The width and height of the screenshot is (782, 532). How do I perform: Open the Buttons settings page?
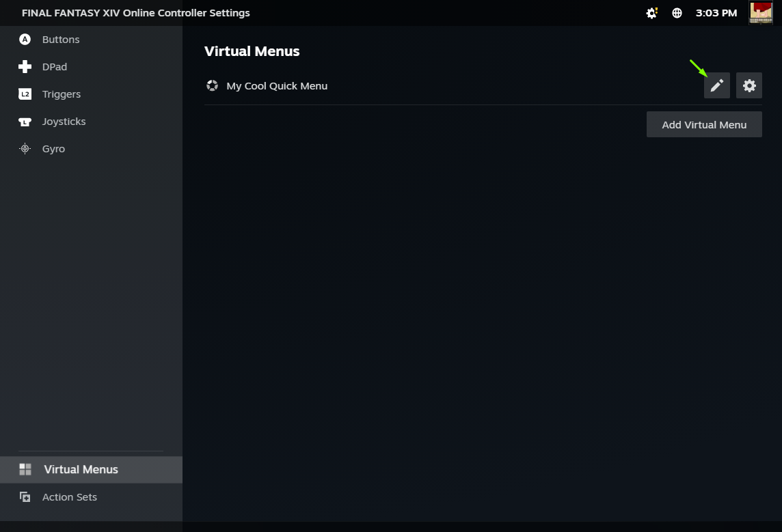[x=61, y=40]
